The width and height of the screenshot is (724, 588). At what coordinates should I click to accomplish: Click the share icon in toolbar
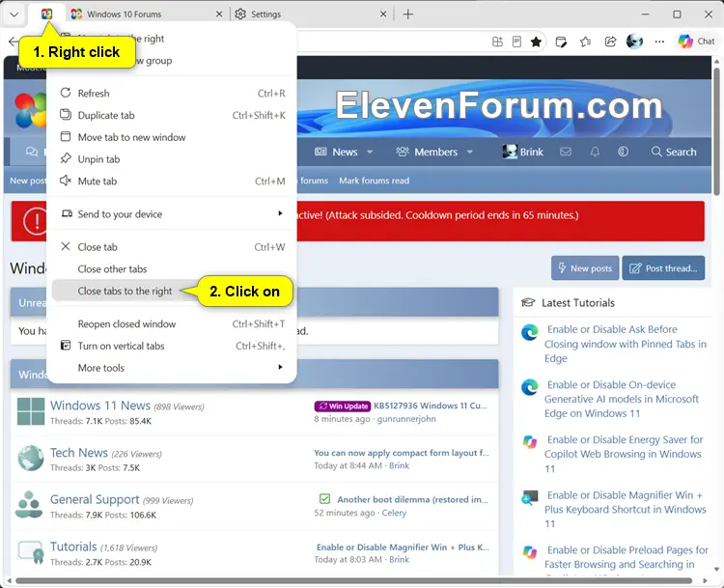pos(610,42)
